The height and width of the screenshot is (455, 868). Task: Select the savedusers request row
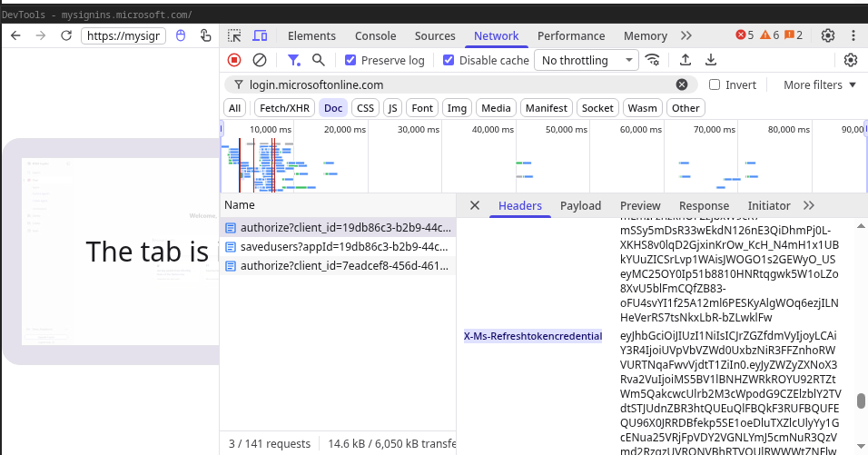343,247
